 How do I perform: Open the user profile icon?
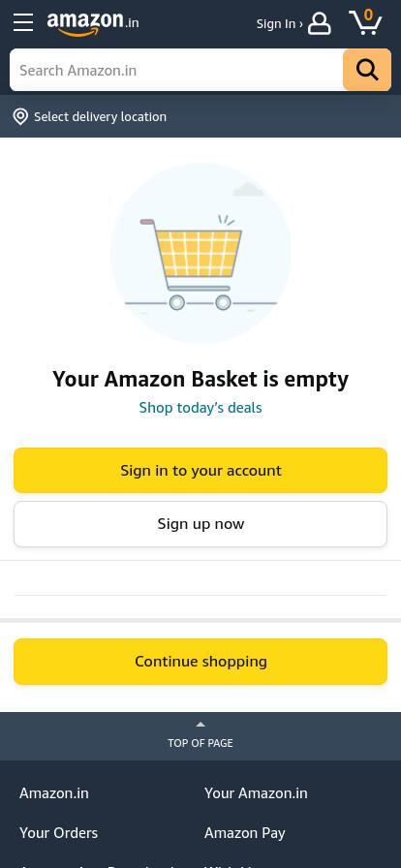319,23
